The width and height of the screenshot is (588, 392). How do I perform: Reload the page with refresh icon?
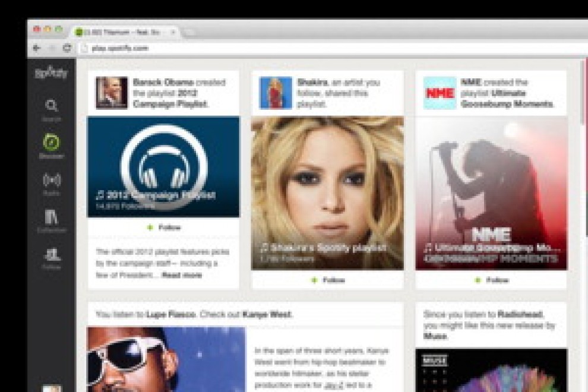coord(67,48)
